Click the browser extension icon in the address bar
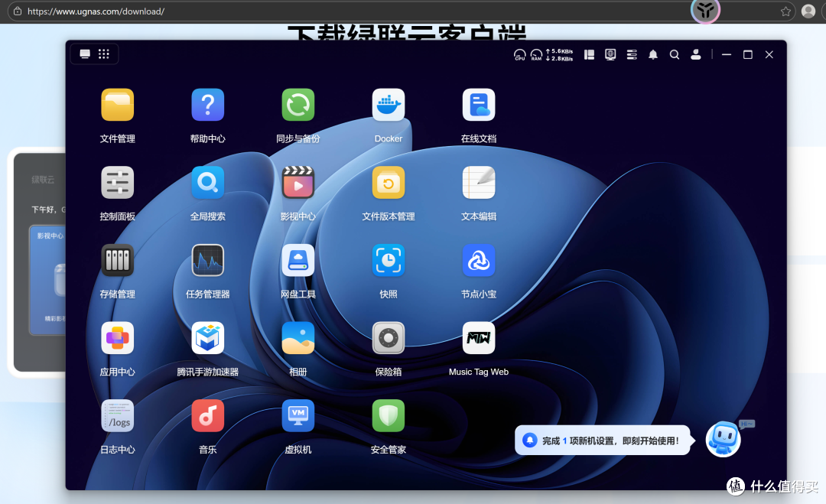This screenshot has height=504, width=826. coord(705,11)
